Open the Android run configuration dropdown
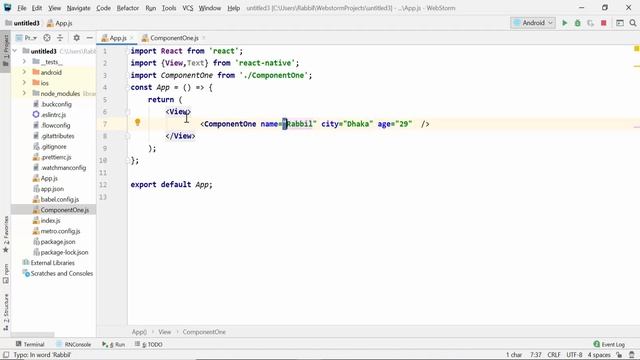 (x=533, y=23)
